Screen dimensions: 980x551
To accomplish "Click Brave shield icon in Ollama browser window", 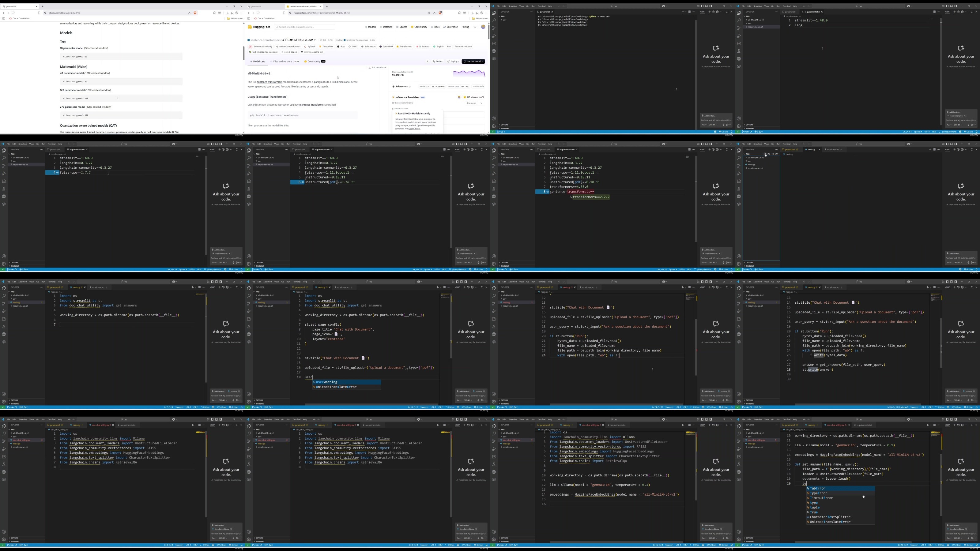I will 195,13.
